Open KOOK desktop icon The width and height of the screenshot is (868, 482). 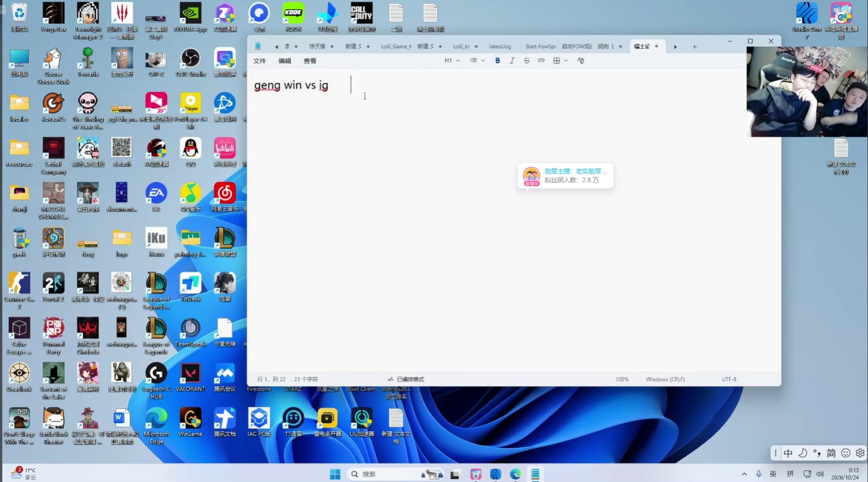(x=293, y=18)
